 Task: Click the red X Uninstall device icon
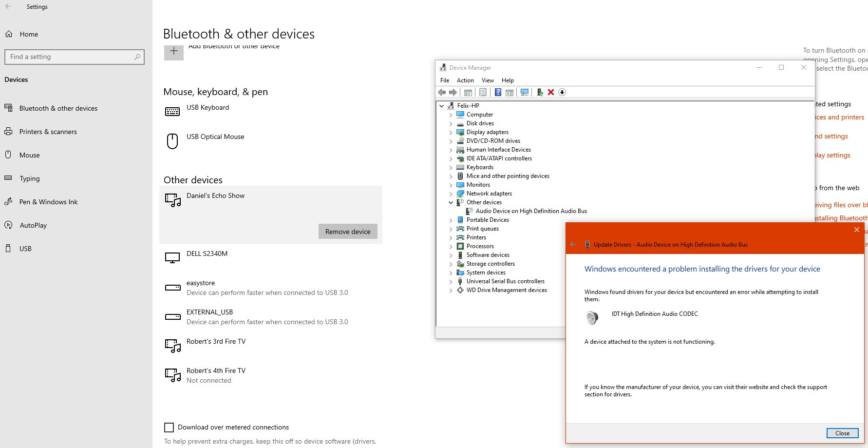[x=551, y=92]
